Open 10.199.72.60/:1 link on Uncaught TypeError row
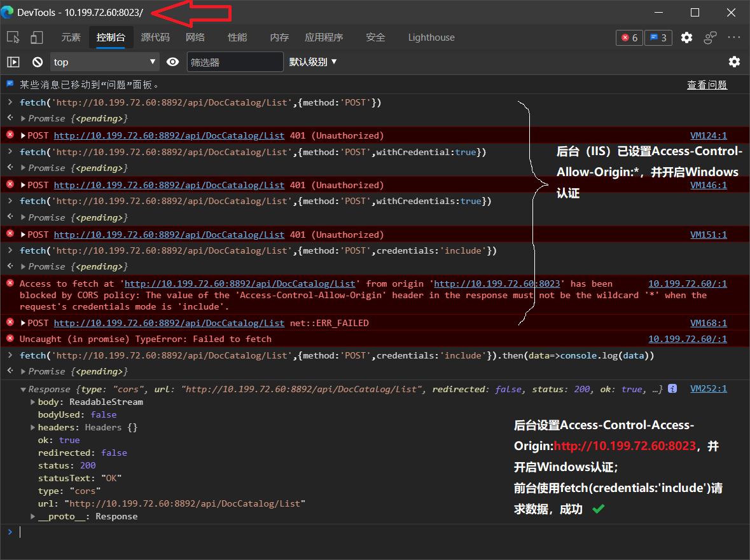Viewport: 750px width, 560px height. (x=687, y=339)
